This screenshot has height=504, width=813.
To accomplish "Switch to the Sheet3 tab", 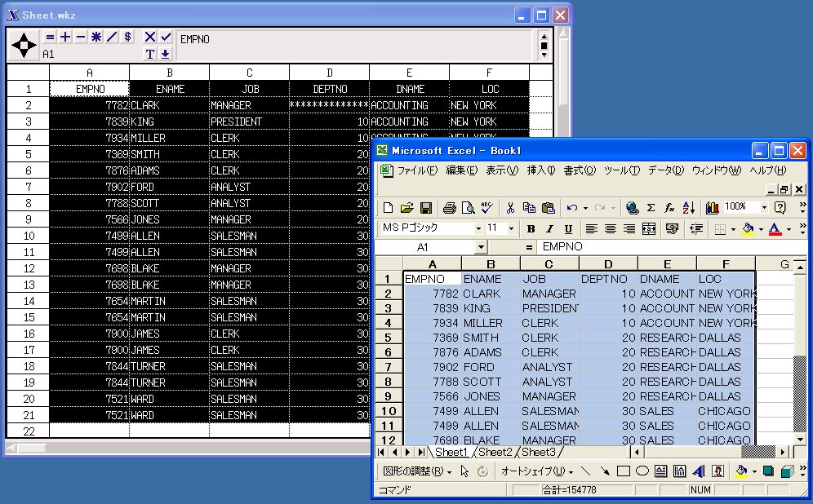I will (x=538, y=452).
